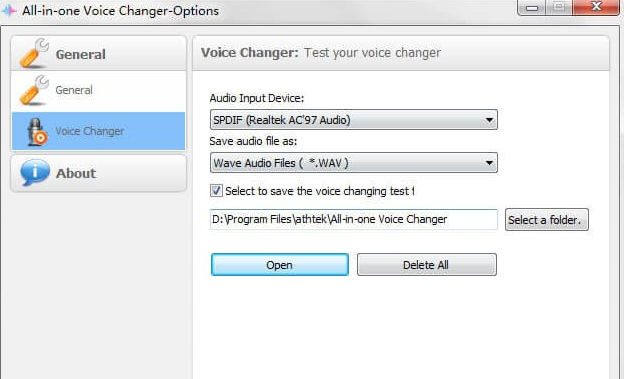This screenshot has width=624, height=379.
Task: Click the microphone icon for Voice Changer
Action: [37, 132]
